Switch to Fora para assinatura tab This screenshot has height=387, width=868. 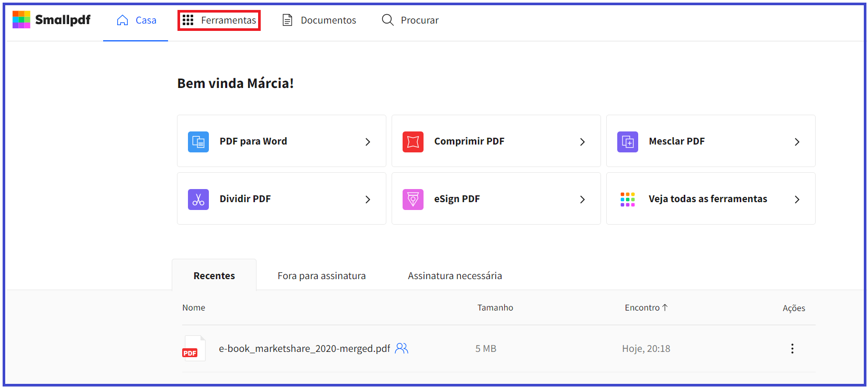click(x=321, y=275)
